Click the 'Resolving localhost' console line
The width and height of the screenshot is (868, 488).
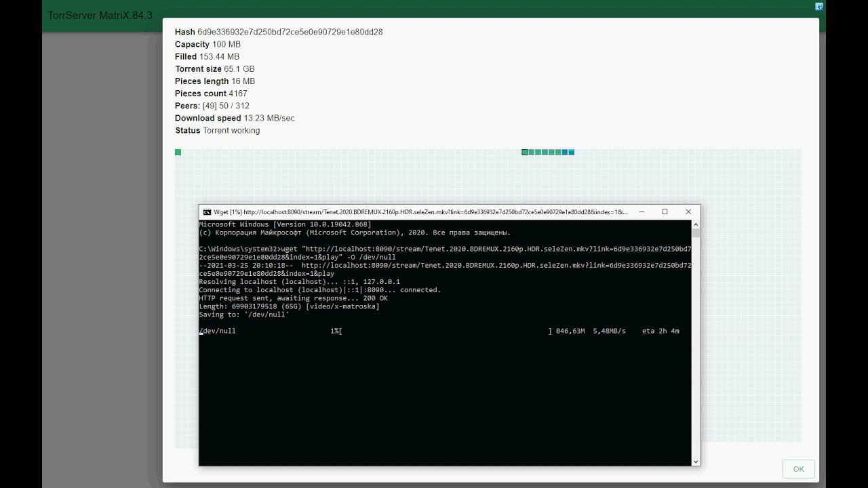299,281
